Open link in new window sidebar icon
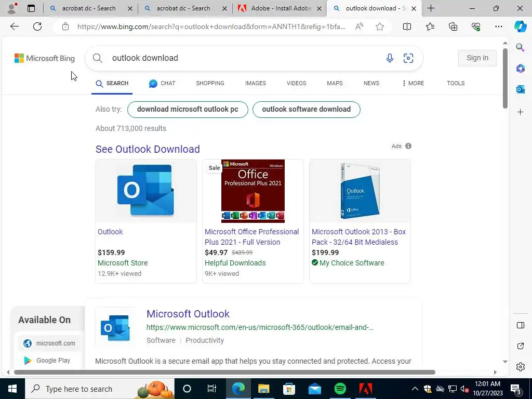This screenshot has height=399, width=532. click(x=520, y=346)
